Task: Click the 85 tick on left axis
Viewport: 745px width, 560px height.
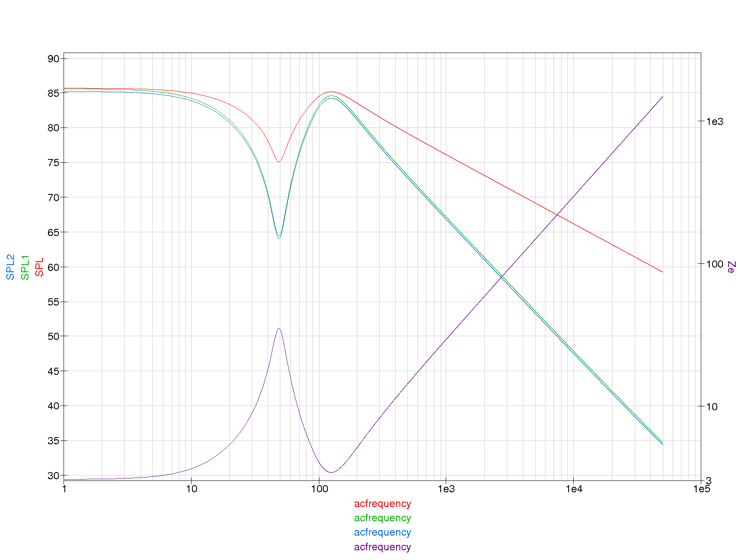Action: coord(53,93)
